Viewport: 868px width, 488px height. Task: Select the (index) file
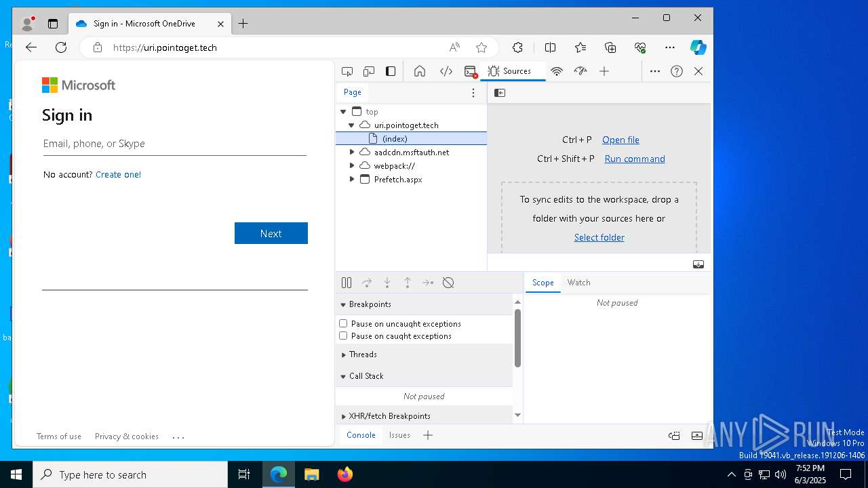(x=411, y=139)
